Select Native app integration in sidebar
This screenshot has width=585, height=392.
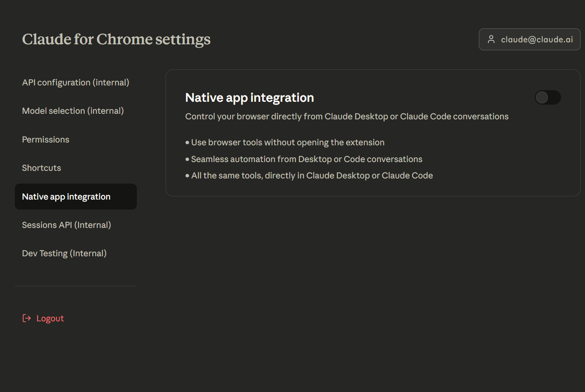click(66, 197)
